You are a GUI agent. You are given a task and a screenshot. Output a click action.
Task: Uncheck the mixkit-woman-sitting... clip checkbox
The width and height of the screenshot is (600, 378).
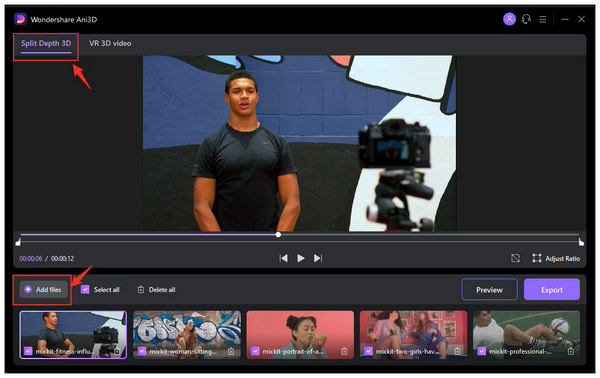[142, 351]
